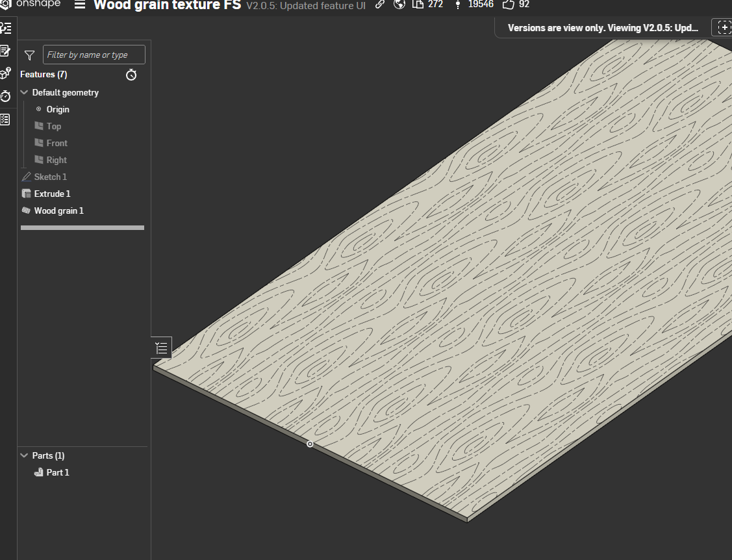Click the version label V2.0.5: Updated feature UI
The width and height of the screenshot is (732, 560).
coord(306,6)
